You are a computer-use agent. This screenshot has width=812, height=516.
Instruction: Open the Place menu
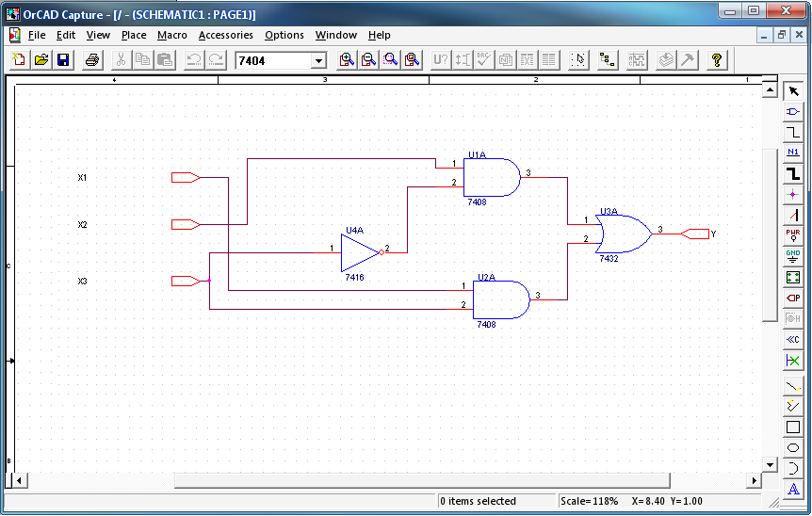click(x=134, y=35)
